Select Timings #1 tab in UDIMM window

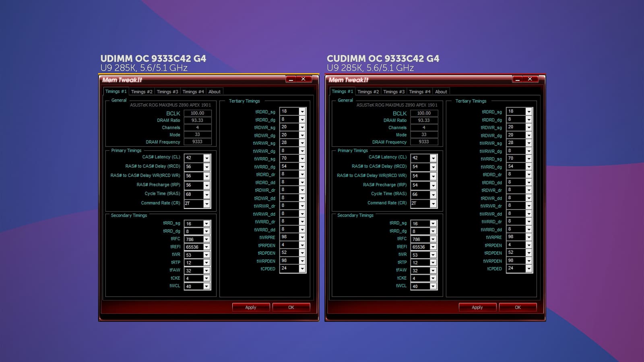tap(116, 91)
